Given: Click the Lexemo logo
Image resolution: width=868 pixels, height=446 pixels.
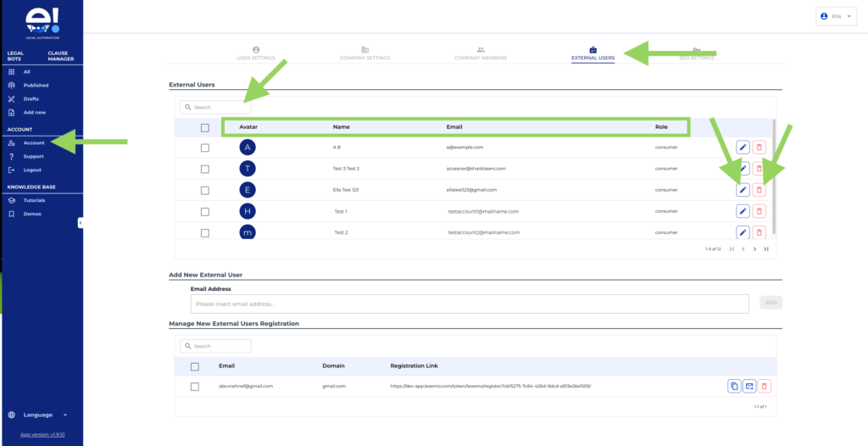Looking at the screenshot, I should click(x=42, y=22).
